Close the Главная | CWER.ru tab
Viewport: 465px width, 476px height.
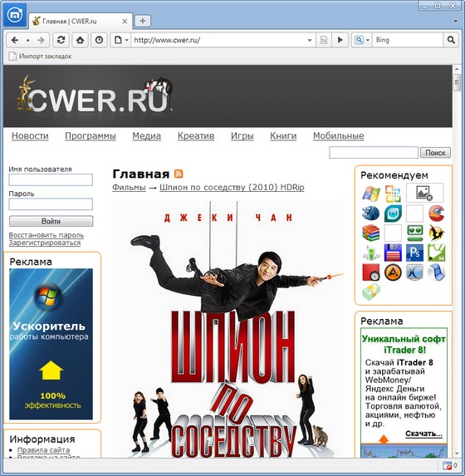[x=125, y=22]
